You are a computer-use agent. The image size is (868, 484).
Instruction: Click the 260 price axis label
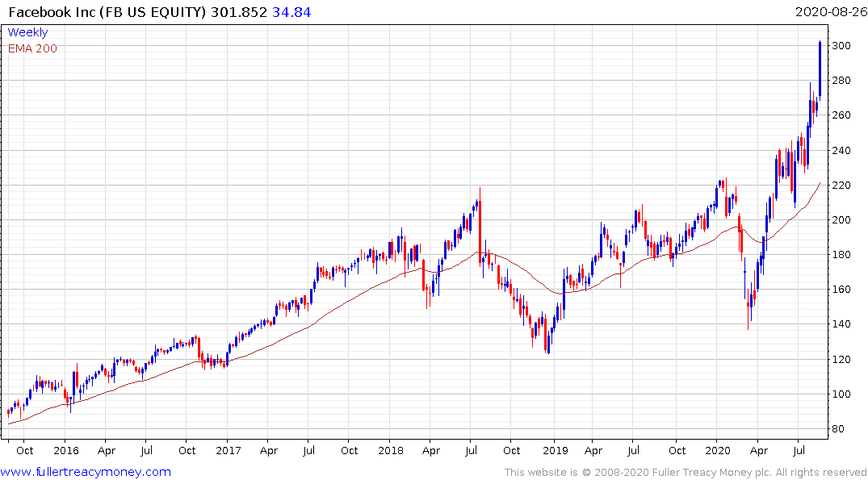pos(841,115)
